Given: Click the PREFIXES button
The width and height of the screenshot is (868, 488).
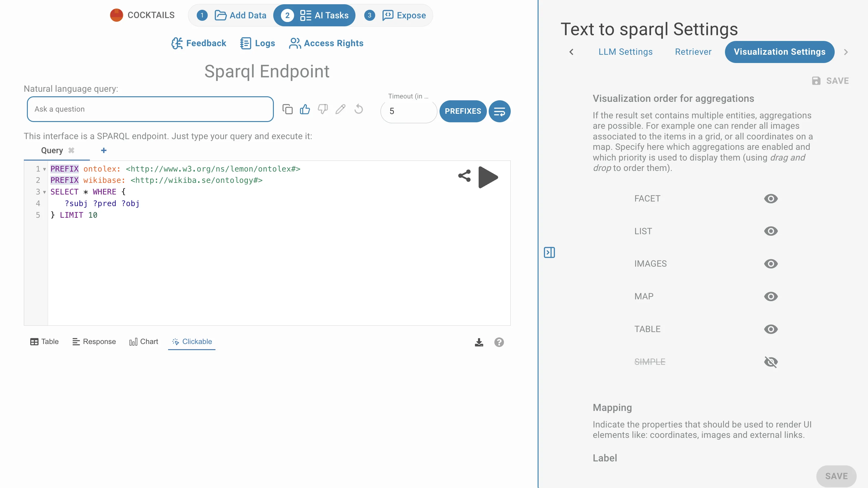Looking at the screenshot, I should (463, 111).
